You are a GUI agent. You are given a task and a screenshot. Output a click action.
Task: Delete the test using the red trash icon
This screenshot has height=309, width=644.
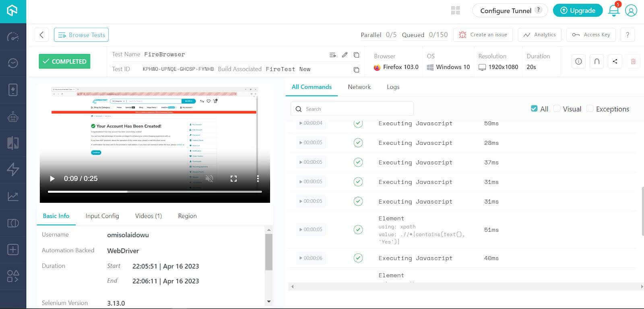tap(633, 62)
